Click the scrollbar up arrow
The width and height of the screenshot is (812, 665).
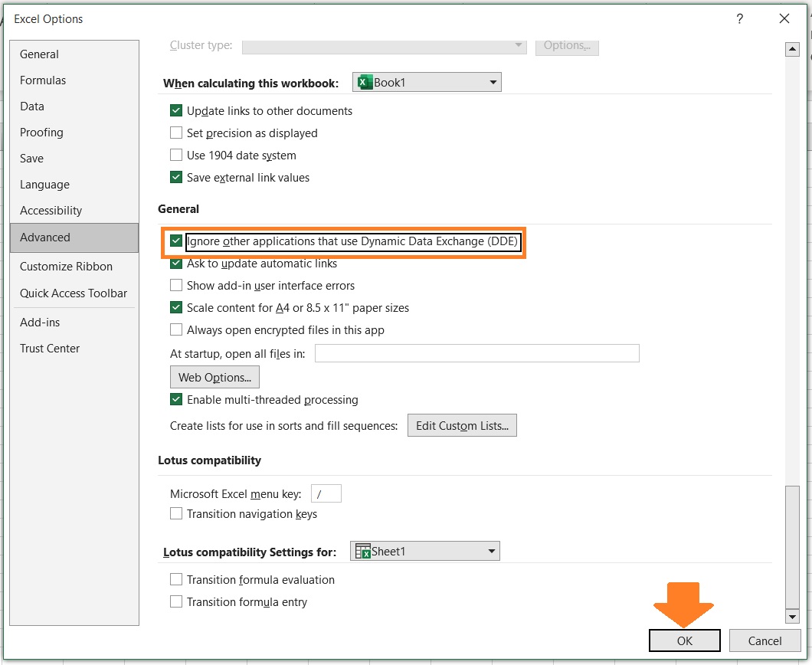(792, 50)
